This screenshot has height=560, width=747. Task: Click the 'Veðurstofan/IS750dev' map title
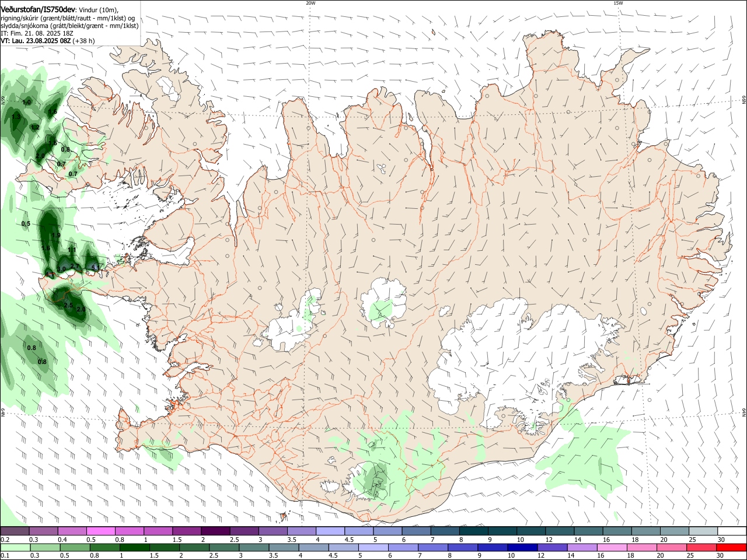coord(39,10)
